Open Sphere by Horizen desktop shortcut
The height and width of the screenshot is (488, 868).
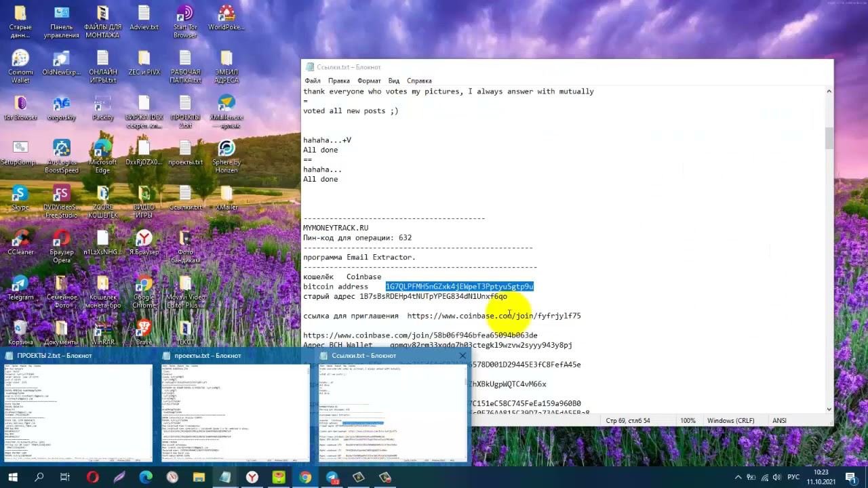click(x=226, y=157)
